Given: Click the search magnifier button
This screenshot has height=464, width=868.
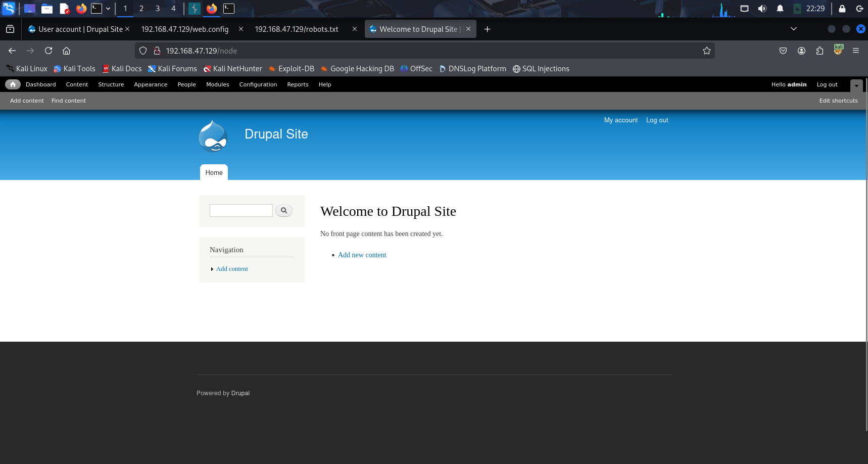Looking at the screenshot, I should (284, 210).
